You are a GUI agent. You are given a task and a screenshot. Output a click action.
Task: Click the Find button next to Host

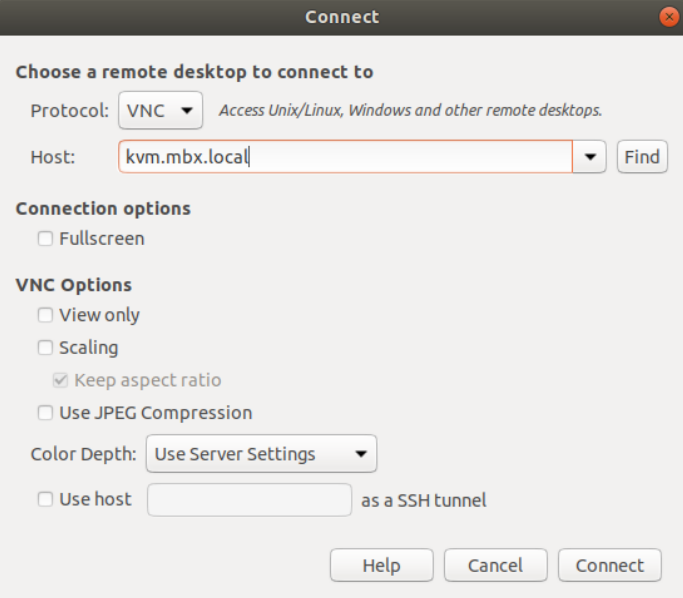click(x=642, y=157)
